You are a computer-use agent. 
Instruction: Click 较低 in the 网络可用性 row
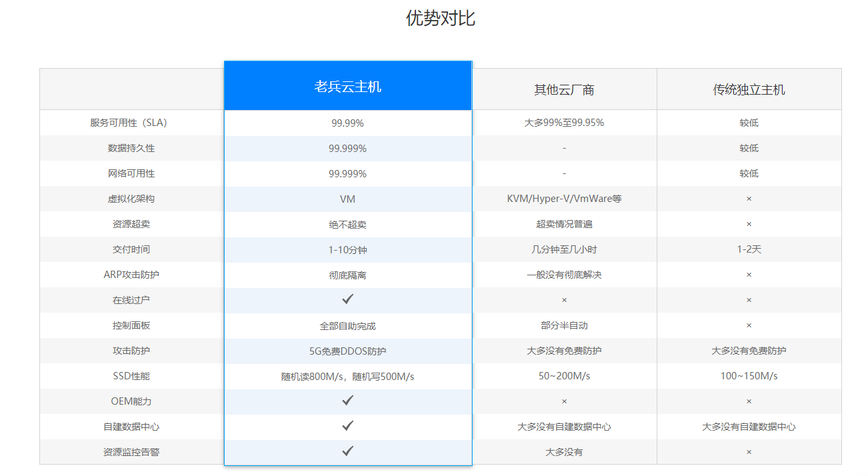[x=749, y=173]
